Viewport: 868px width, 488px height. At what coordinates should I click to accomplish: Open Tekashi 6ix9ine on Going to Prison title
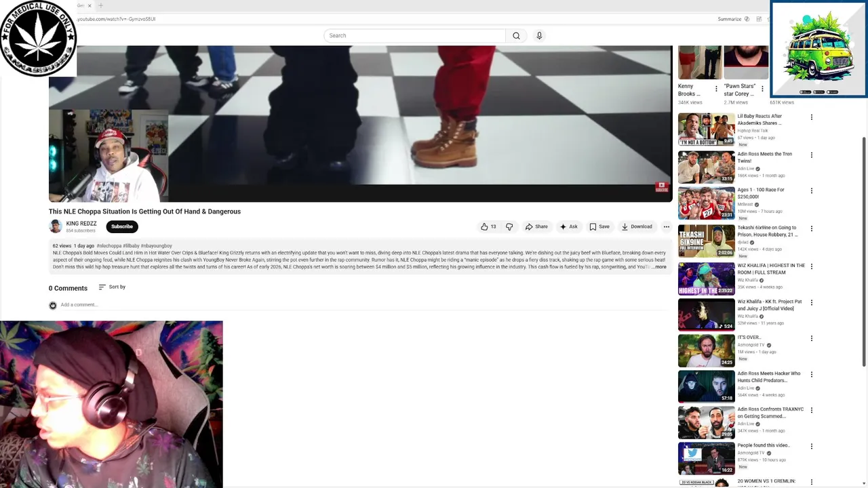click(768, 231)
